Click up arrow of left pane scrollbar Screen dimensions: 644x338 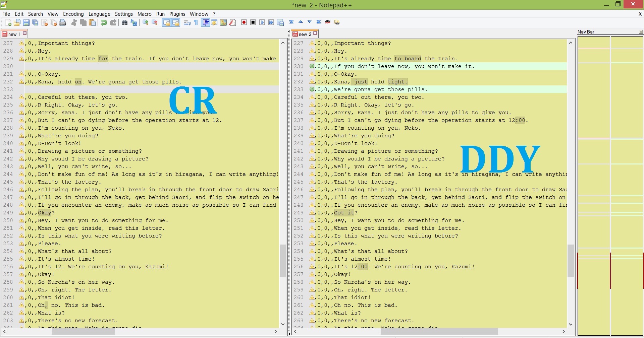(283, 43)
